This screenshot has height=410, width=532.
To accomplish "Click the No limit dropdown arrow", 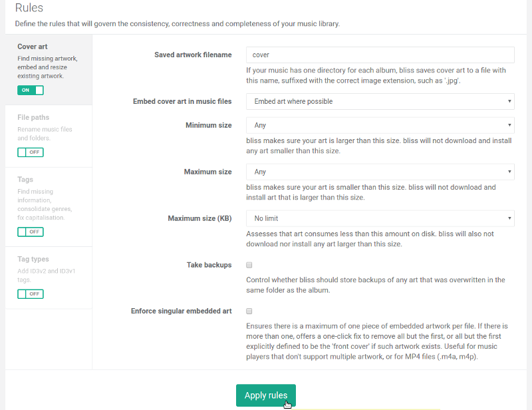I will click(509, 218).
